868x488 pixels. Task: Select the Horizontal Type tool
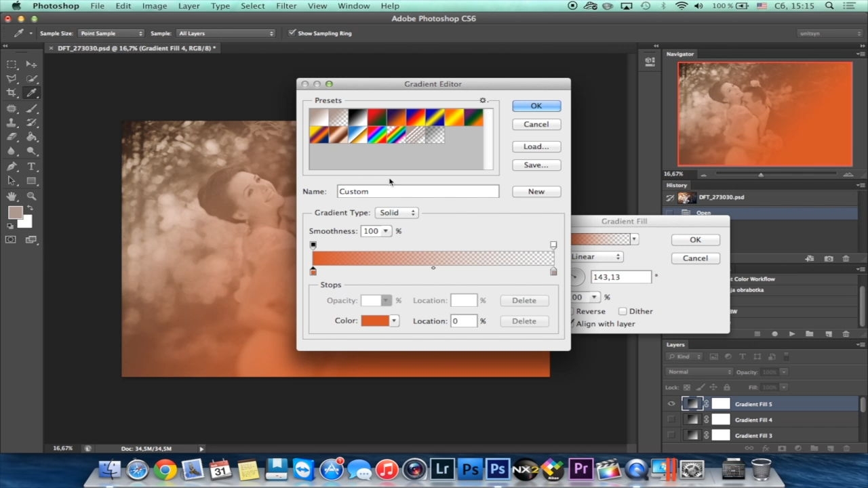tap(31, 167)
